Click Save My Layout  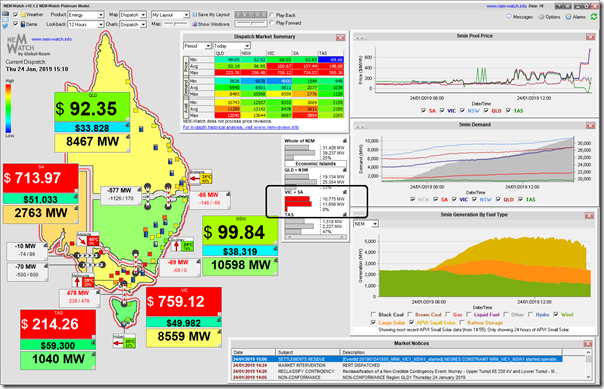211,15
